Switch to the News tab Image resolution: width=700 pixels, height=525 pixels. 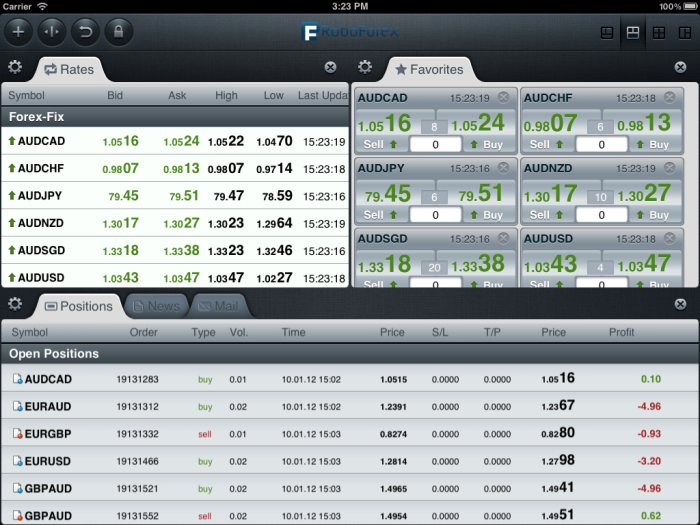coord(156,306)
